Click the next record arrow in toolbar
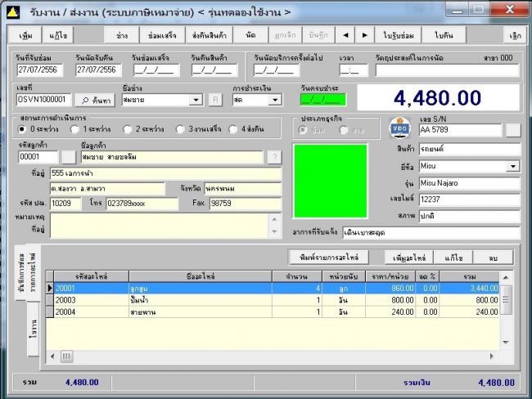 [363, 36]
